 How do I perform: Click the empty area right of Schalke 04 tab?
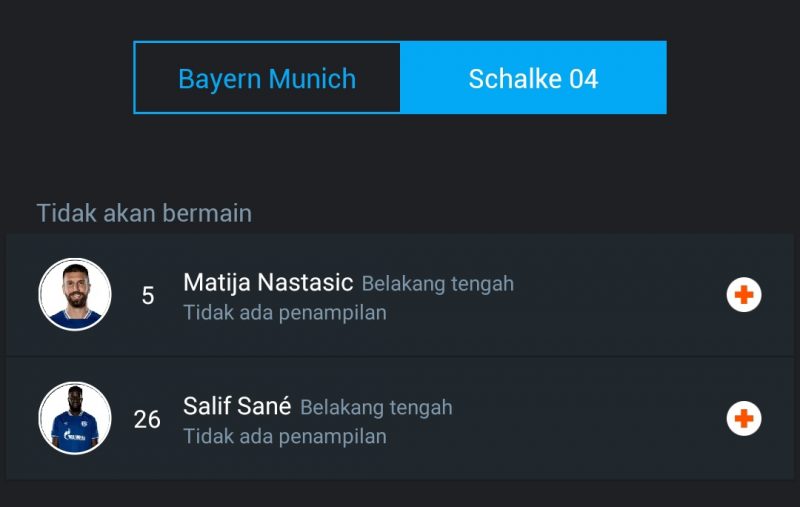click(x=733, y=78)
